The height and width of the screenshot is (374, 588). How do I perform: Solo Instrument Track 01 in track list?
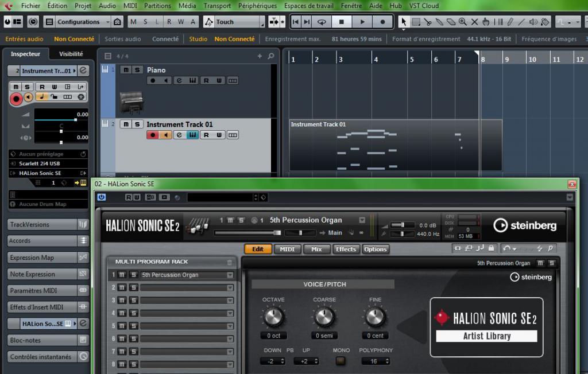tap(137, 124)
